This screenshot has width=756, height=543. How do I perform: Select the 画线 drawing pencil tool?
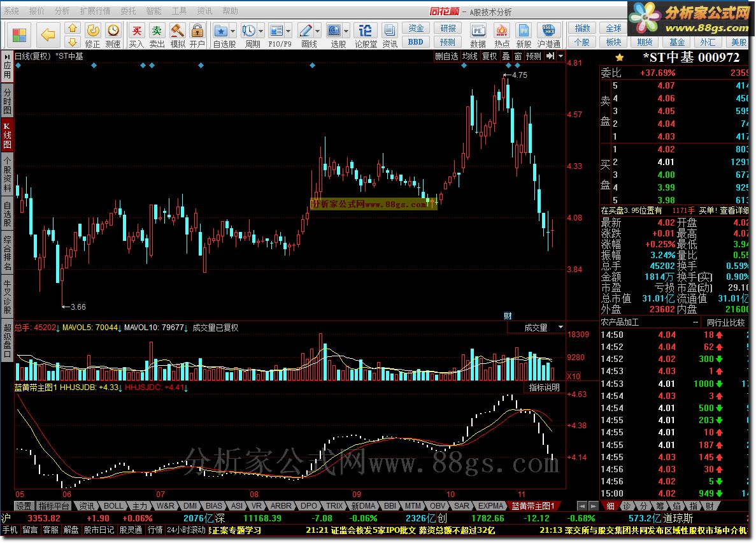[306, 31]
